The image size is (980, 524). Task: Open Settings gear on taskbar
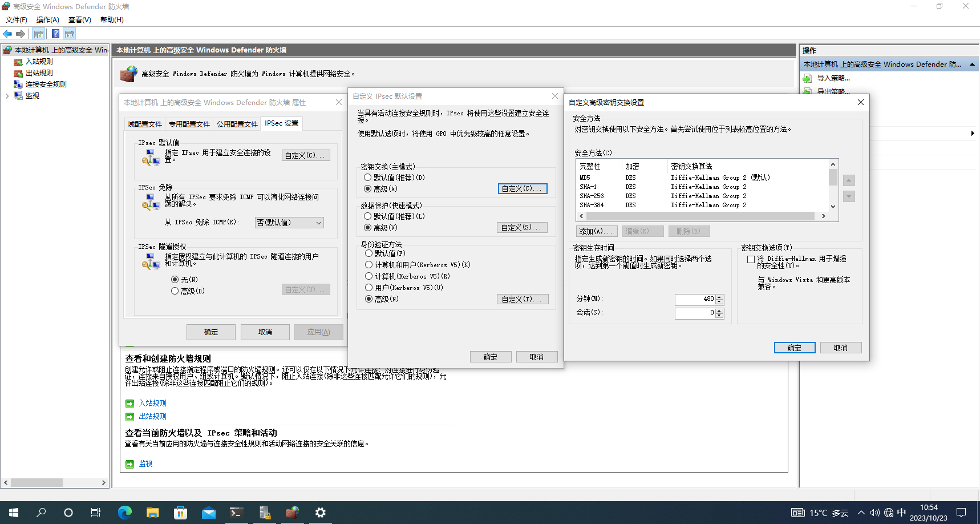coord(321,513)
